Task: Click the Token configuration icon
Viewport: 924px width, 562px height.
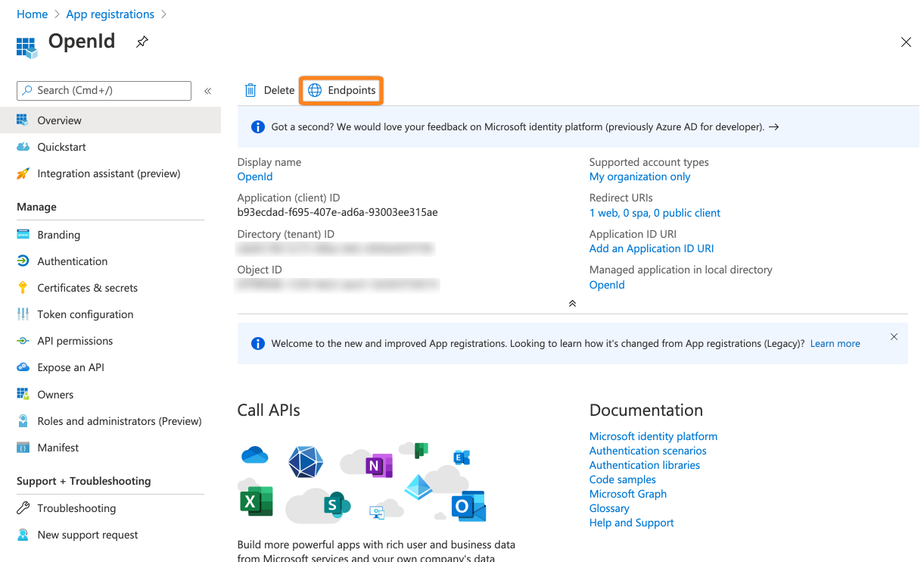Action: (23, 314)
